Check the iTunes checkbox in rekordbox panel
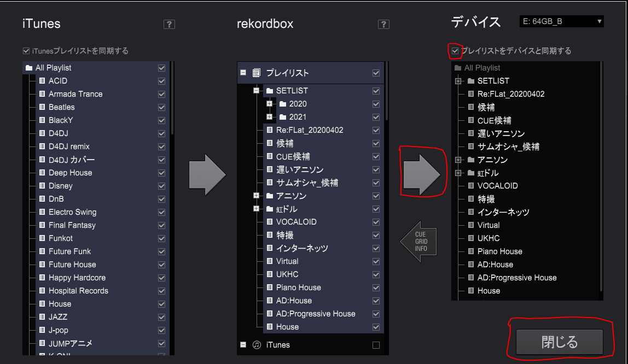This screenshot has width=628, height=364. pyautogui.click(x=376, y=345)
